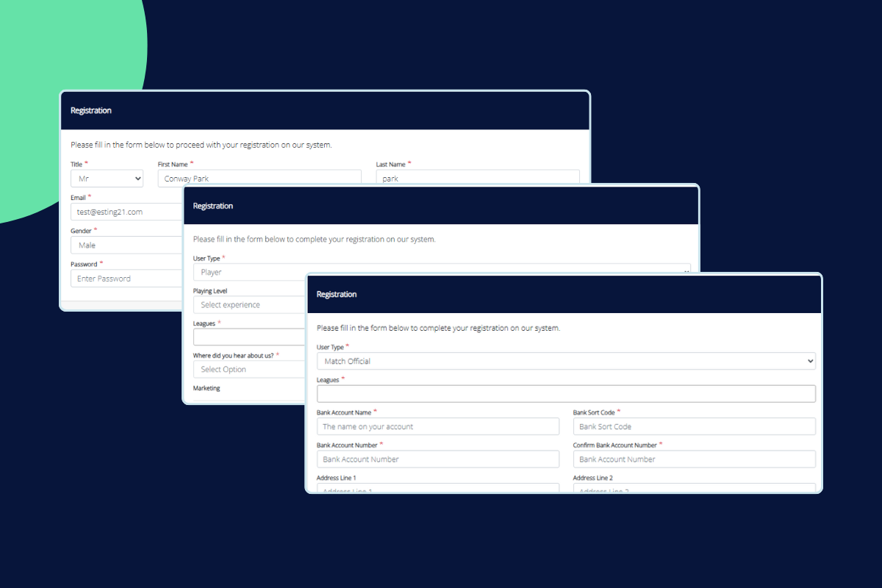Click the 'Email' label

point(78,197)
